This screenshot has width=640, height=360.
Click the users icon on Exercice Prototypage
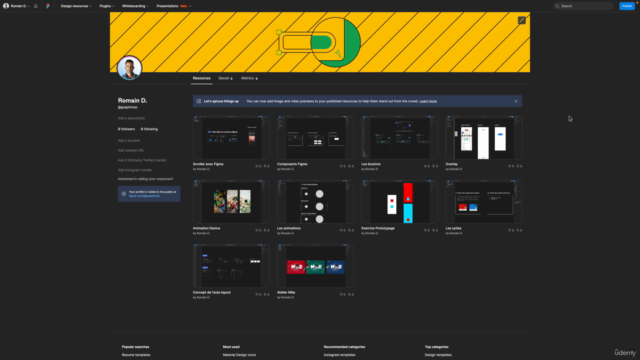pyautogui.click(x=433, y=230)
